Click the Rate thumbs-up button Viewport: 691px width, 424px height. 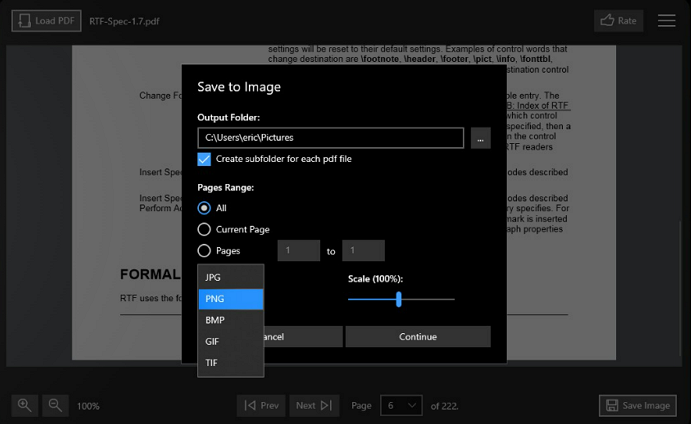(x=618, y=20)
